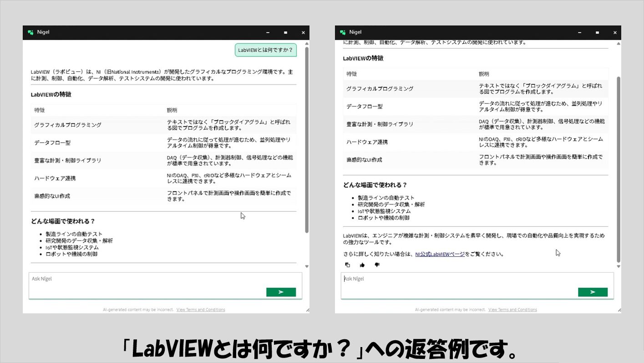Send the message in the left Nigel window
The height and width of the screenshot is (363, 644).
coord(281,292)
